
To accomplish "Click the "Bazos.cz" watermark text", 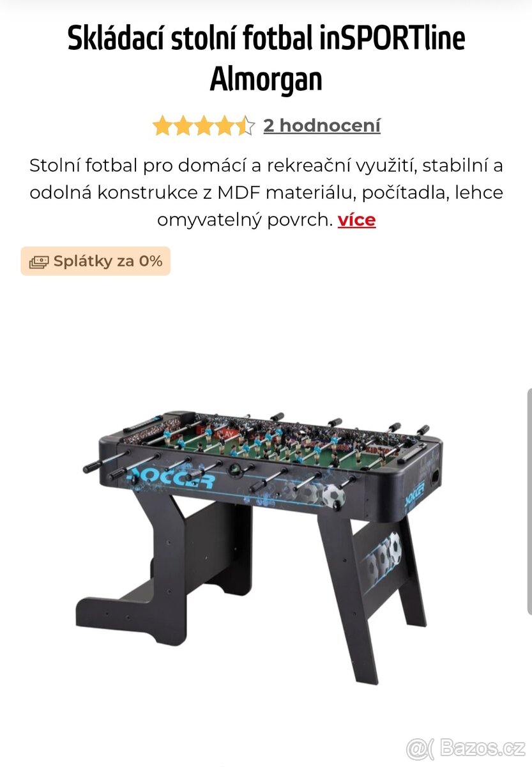I will (x=483, y=746).
